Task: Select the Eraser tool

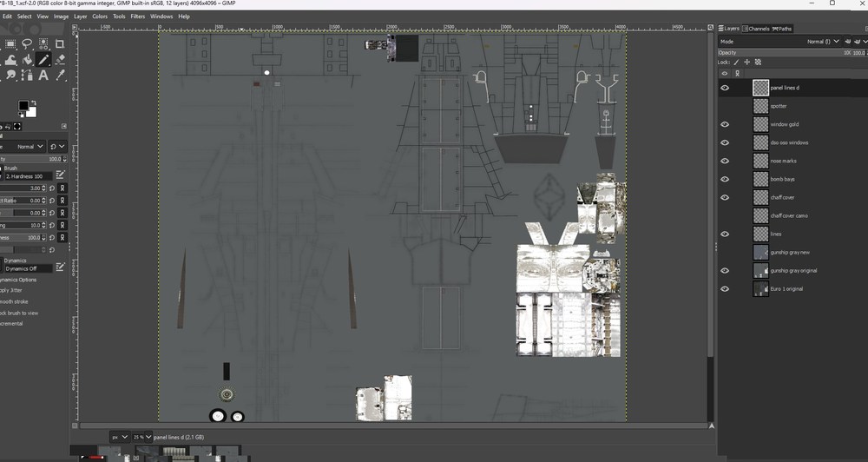Action: click(x=60, y=59)
